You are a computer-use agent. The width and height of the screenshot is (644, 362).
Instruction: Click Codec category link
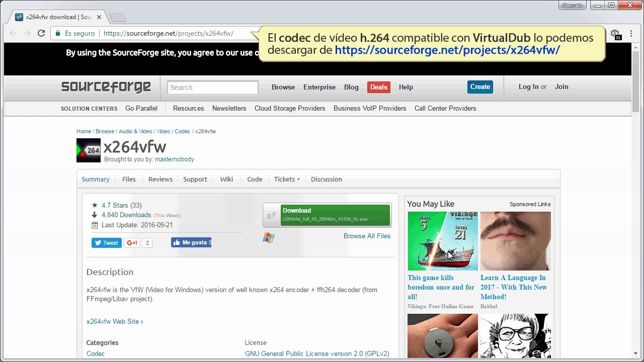coord(96,353)
